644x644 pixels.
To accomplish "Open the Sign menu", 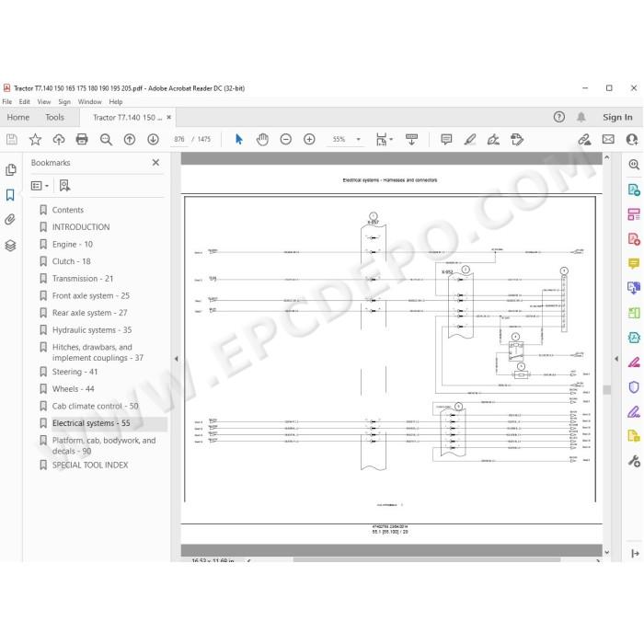I will (64, 101).
